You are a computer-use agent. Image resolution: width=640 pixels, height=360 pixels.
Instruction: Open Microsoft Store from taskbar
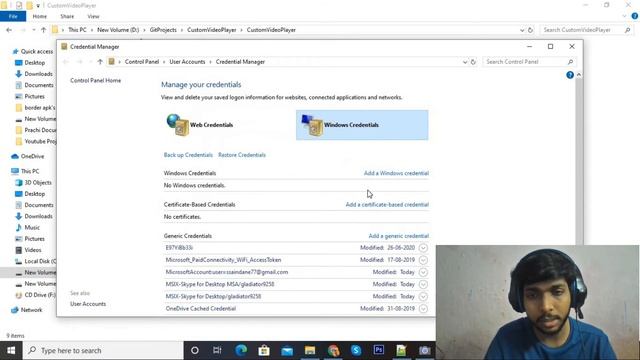(264, 350)
